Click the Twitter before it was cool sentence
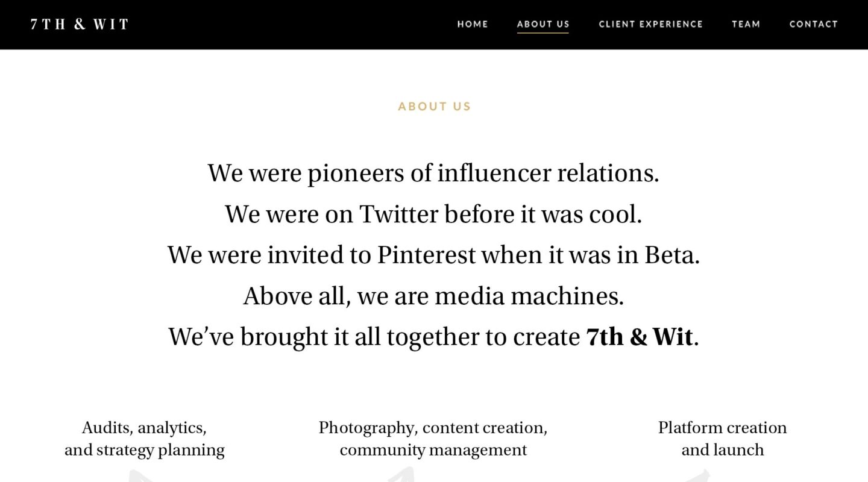 click(434, 214)
